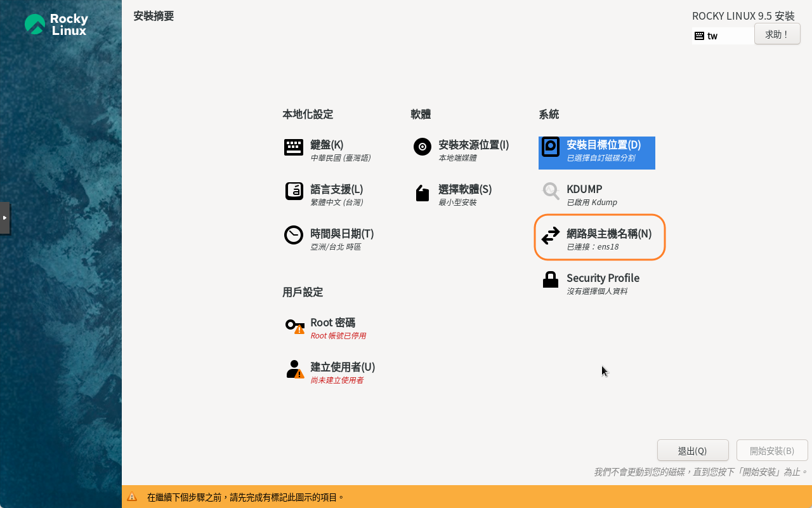
Task: Click the disk change notice above warning bar
Action: 701,472
